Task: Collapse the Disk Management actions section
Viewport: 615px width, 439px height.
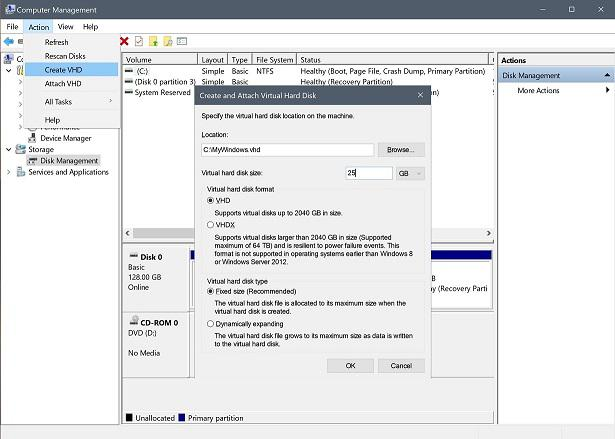Action: click(607, 75)
